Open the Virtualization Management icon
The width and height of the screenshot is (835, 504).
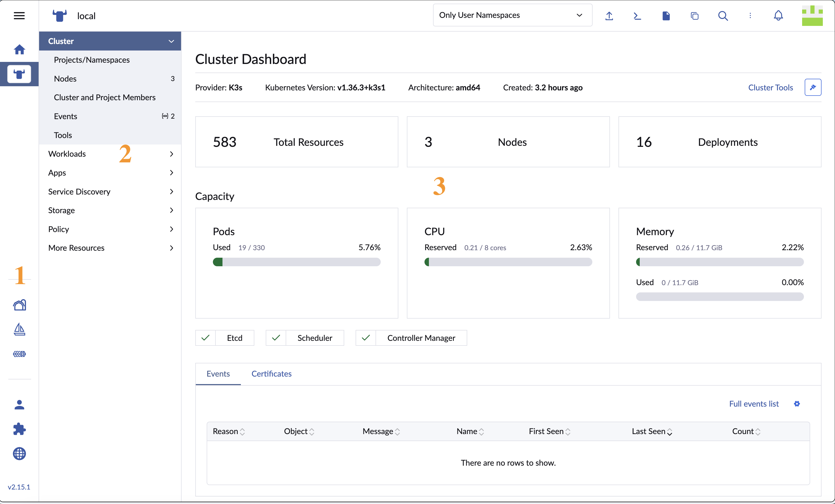[19, 354]
